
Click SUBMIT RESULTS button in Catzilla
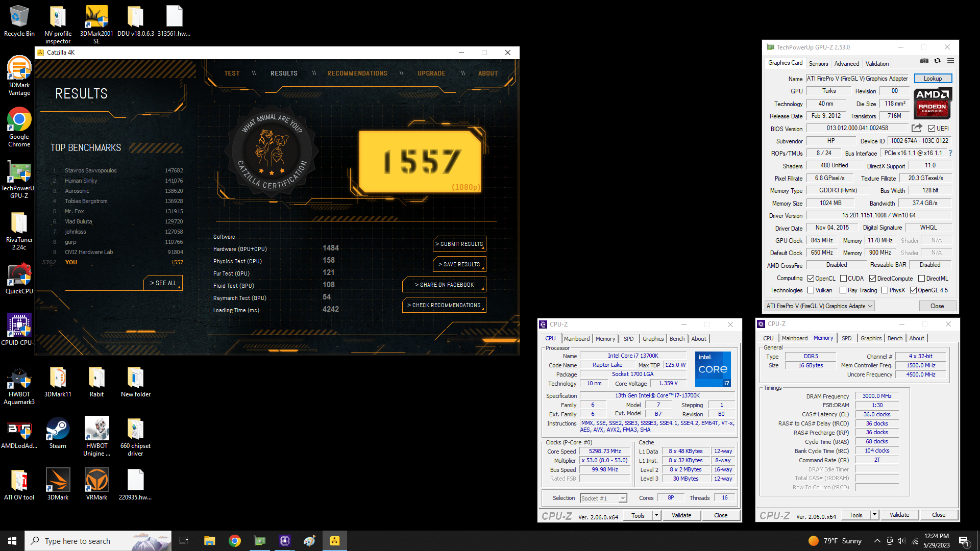(x=459, y=244)
